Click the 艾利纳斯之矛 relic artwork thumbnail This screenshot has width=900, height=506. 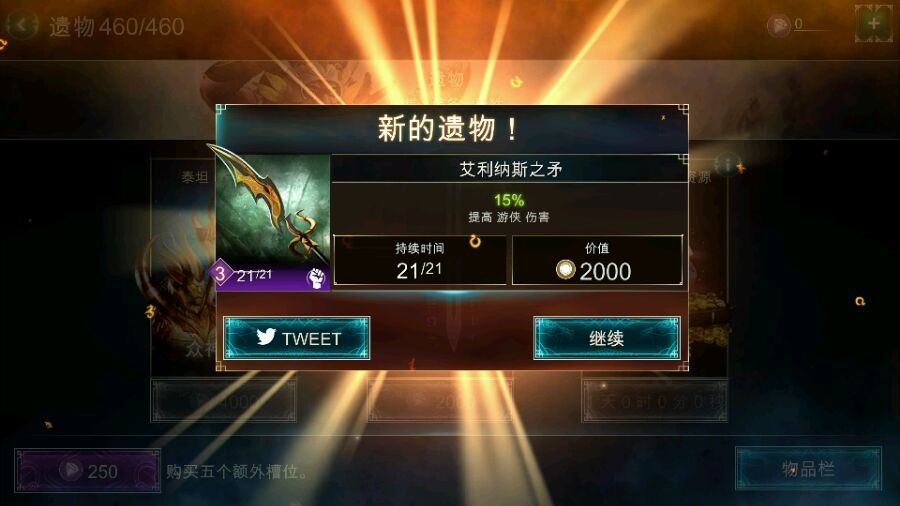point(273,209)
